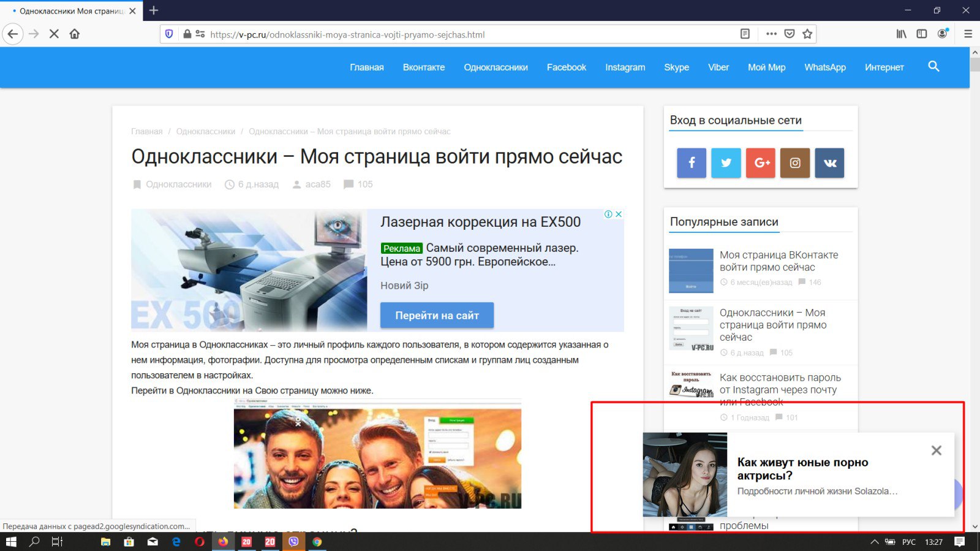This screenshot has width=980, height=551.
Task: Show site security padlock info
Action: click(187, 34)
